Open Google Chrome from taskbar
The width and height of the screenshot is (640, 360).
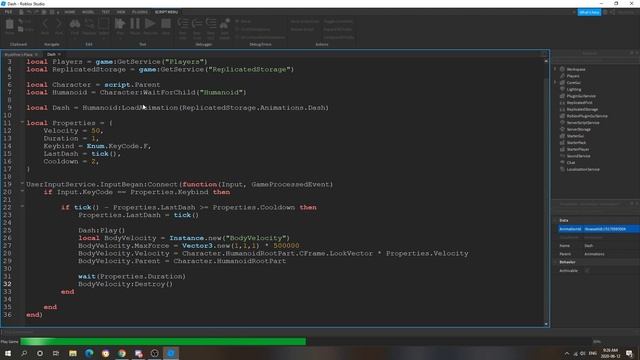pos(122,353)
